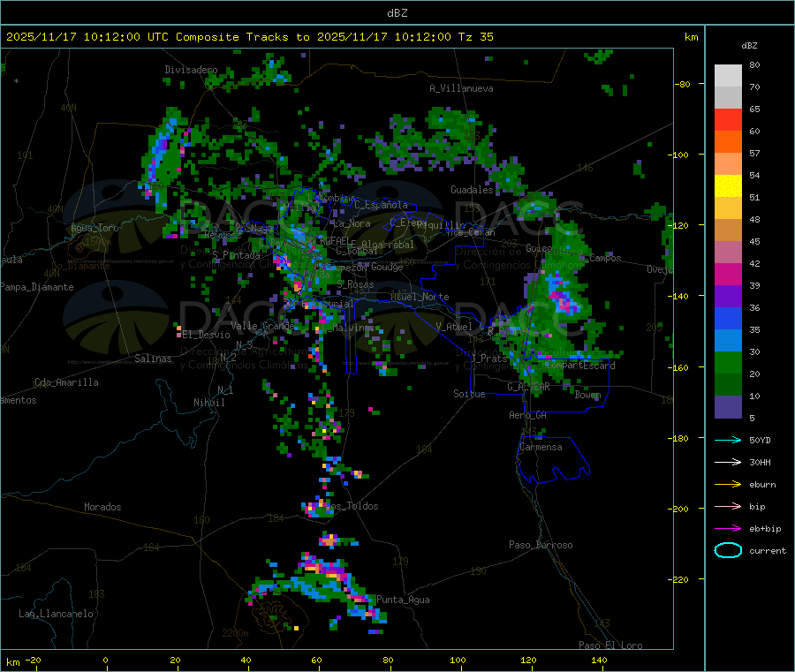Click the white 30HM track arrow in legend
This screenshot has height=672, width=795.
click(x=728, y=462)
